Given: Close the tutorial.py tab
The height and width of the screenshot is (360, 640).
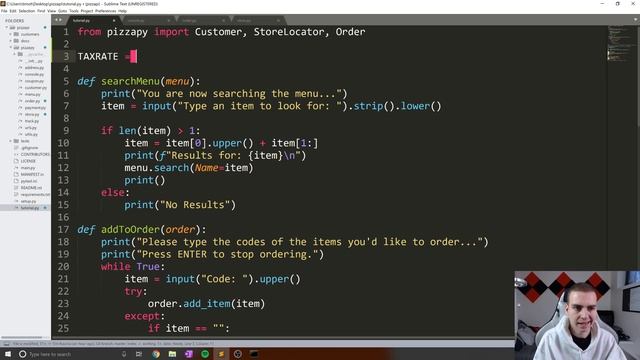Looking at the screenshot, I should click(114, 20).
